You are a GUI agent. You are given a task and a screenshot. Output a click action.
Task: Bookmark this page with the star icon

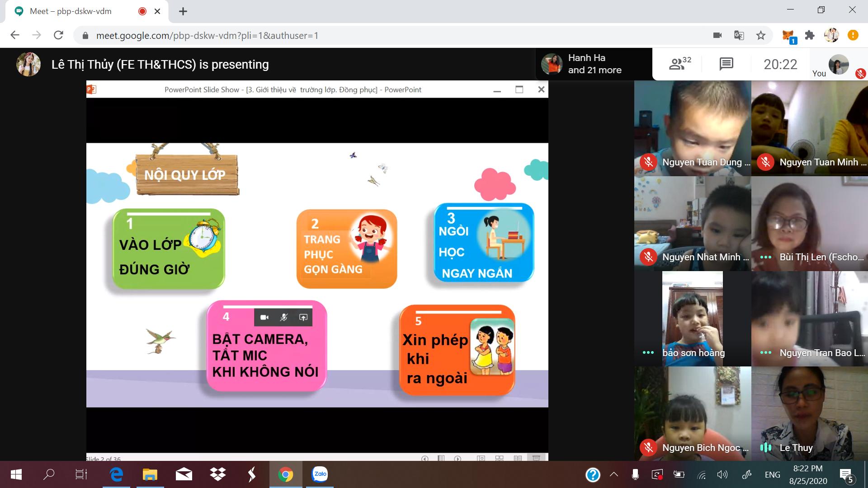pos(761,35)
